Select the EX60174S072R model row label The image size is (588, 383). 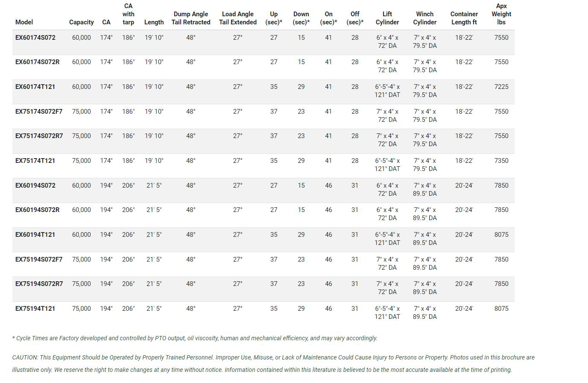click(38, 62)
